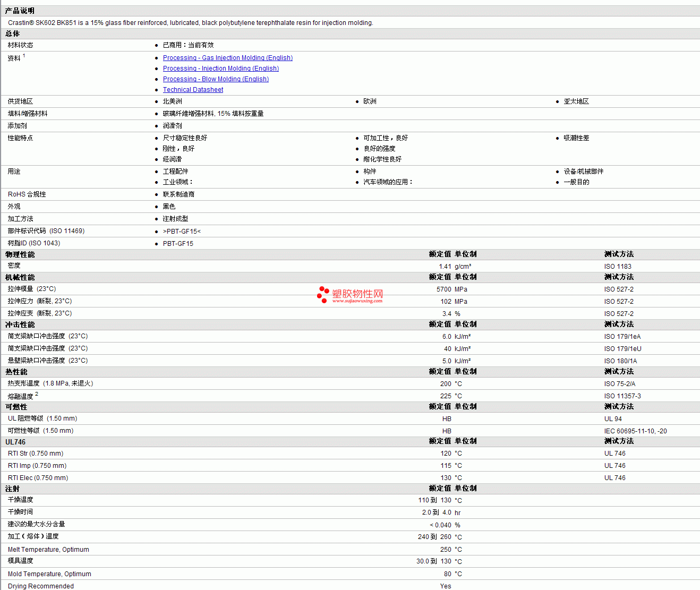
Task: Select the additive value '润滑剂'
Action: tap(172, 126)
